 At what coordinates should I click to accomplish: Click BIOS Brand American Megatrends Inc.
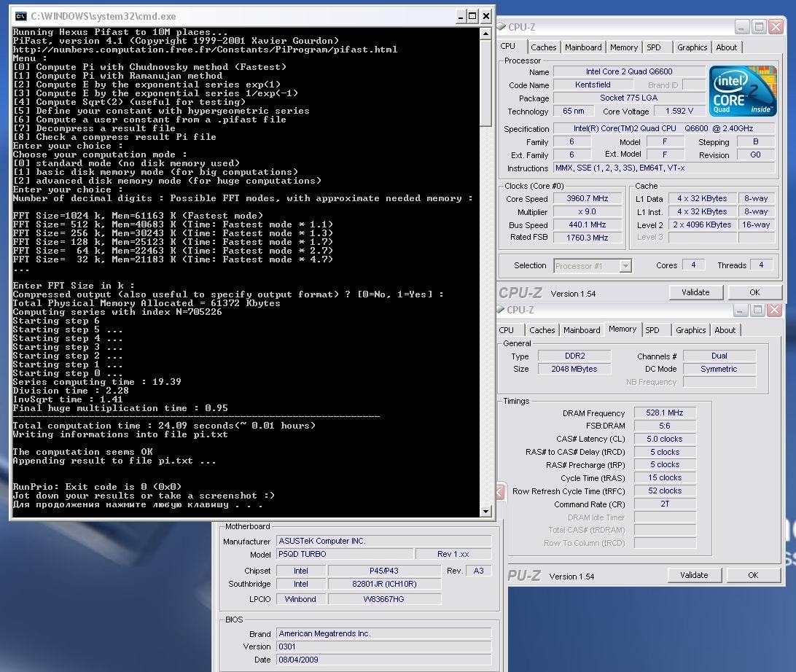click(383, 633)
